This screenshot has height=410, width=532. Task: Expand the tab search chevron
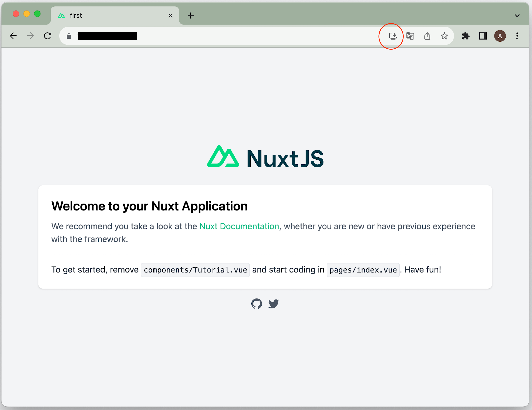click(517, 16)
